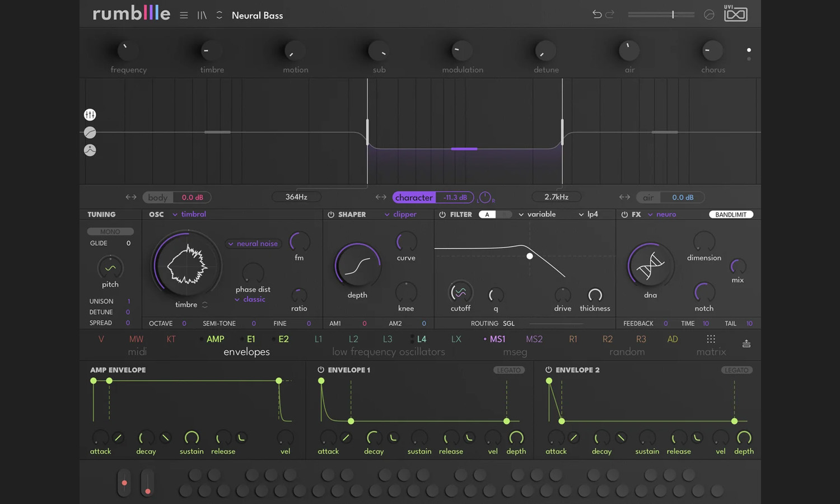
Task: Open the classic phase dist dropdown
Action: point(250,300)
